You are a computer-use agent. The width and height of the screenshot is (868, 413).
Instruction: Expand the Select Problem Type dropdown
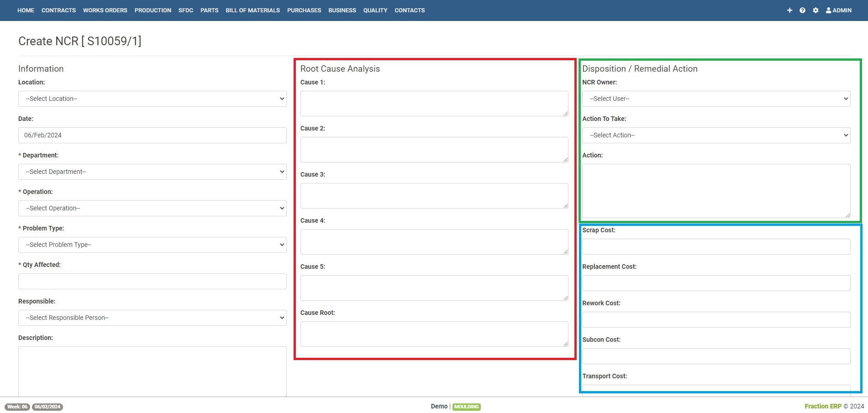pos(152,245)
